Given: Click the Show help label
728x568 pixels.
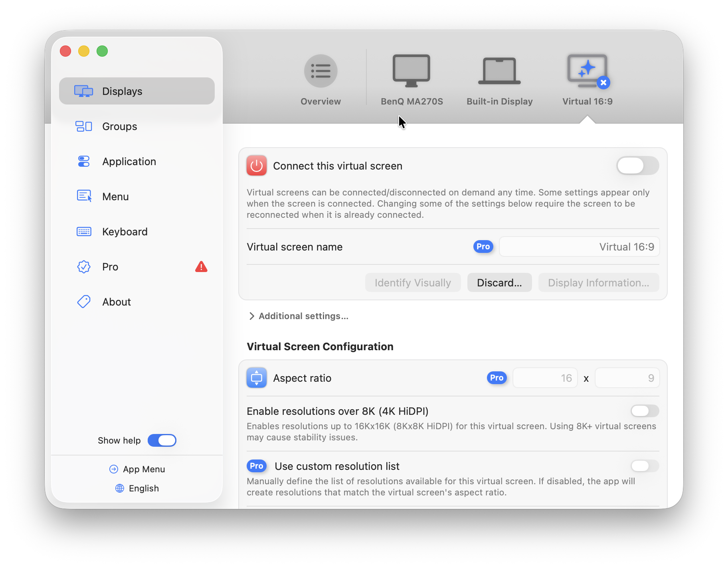Looking at the screenshot, I should click(119, 440).
